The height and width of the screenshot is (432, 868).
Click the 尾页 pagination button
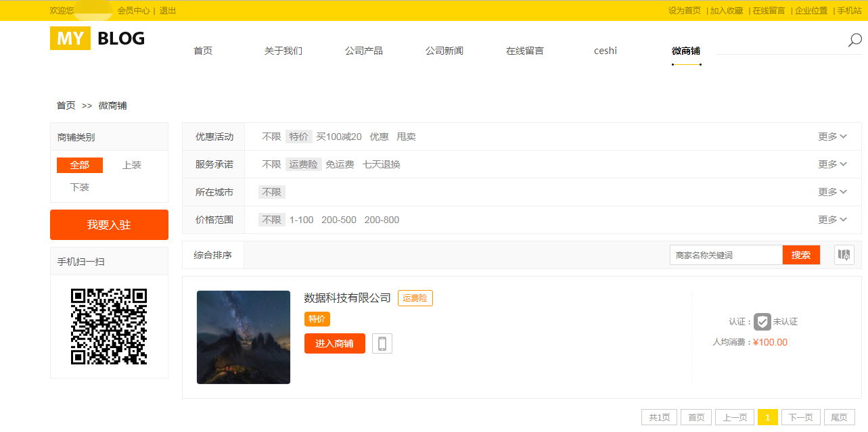(x=839, y=417)
